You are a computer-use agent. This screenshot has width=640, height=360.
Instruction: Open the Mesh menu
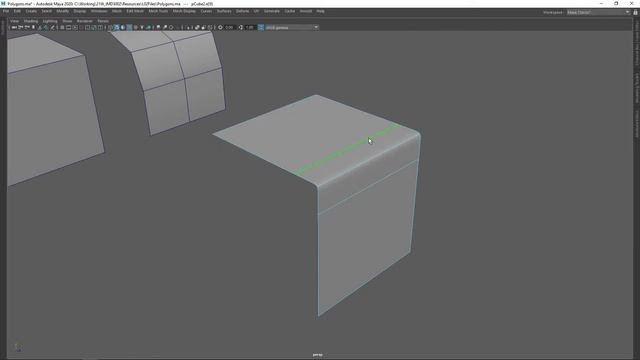[117, 11]
